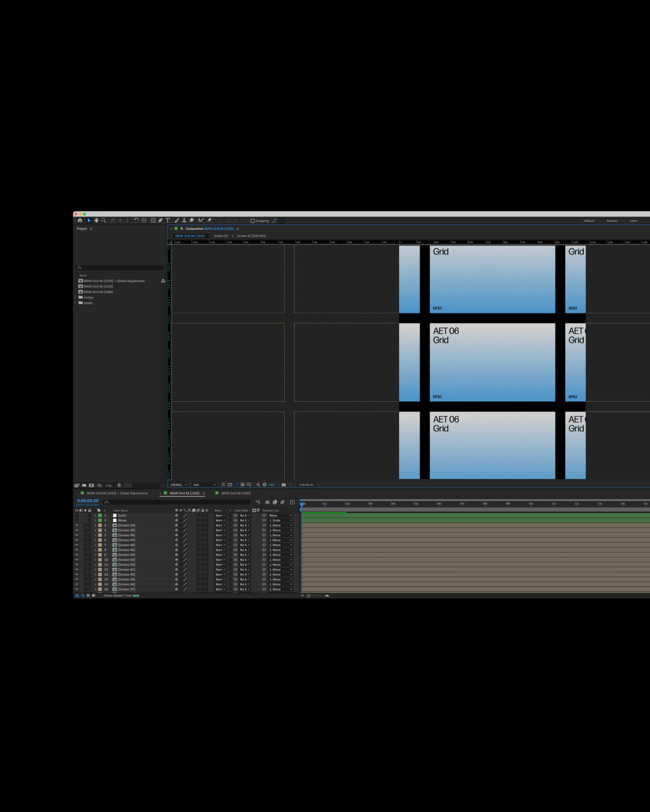
Task: Expand the Assets folder in Project
Action: coord(75,303)
